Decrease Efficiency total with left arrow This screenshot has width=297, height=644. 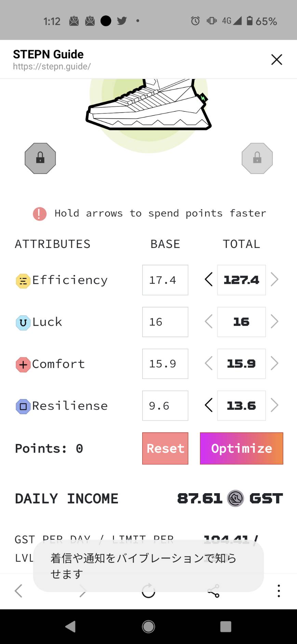(x=208, y=280)
